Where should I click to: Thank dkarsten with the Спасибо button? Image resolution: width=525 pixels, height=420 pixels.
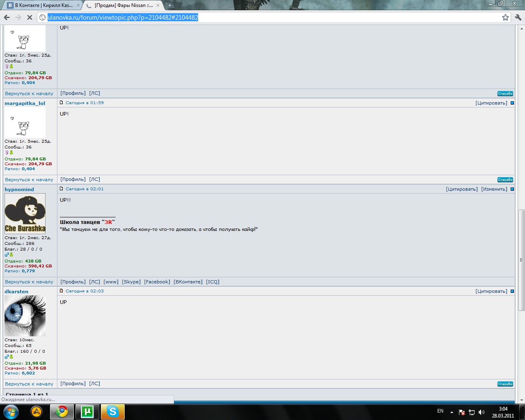click(505, 384)
